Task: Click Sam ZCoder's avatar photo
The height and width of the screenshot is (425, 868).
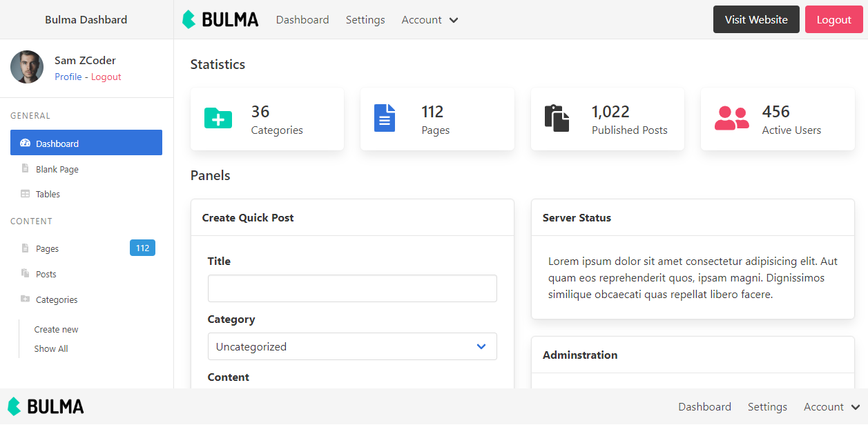Action: [27, 67]
